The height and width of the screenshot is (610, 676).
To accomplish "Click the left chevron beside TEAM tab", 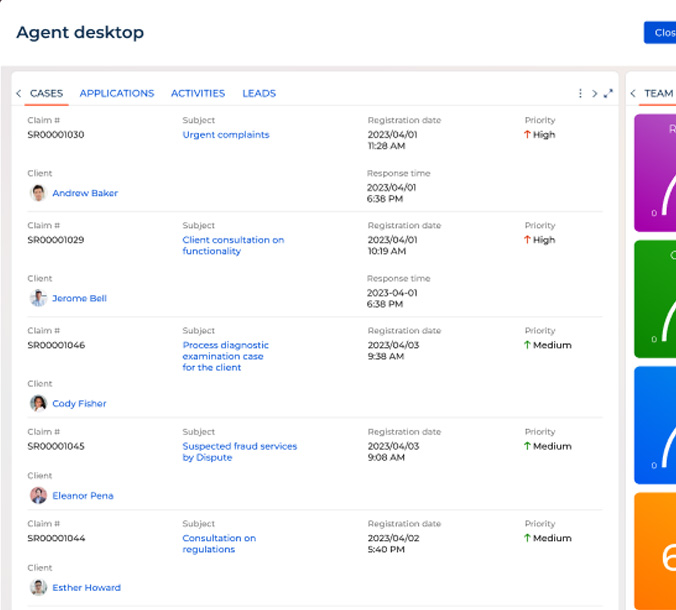I will (633, 94).
